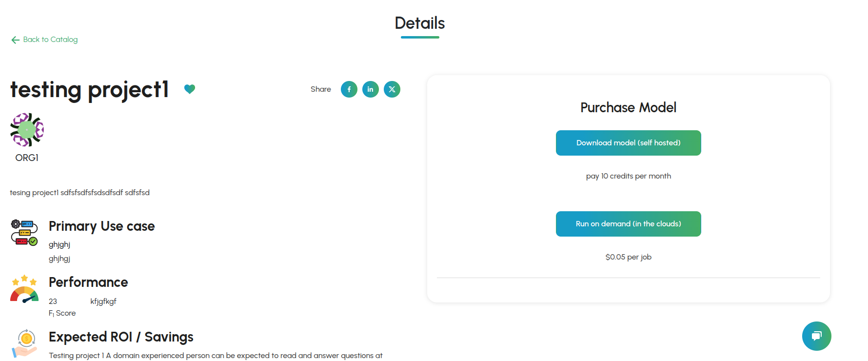
Task: Click the Performance section heading
Action: (x=88, y=282)
